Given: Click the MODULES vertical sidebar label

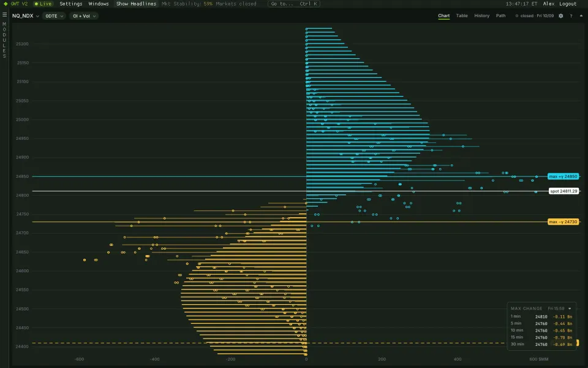Looking at the screenshot, I should coord(4,40).
